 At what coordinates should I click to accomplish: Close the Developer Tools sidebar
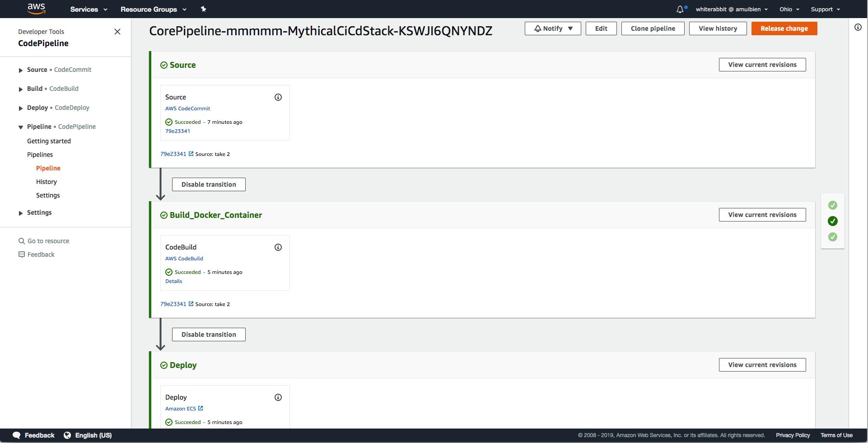coord(117,32)
